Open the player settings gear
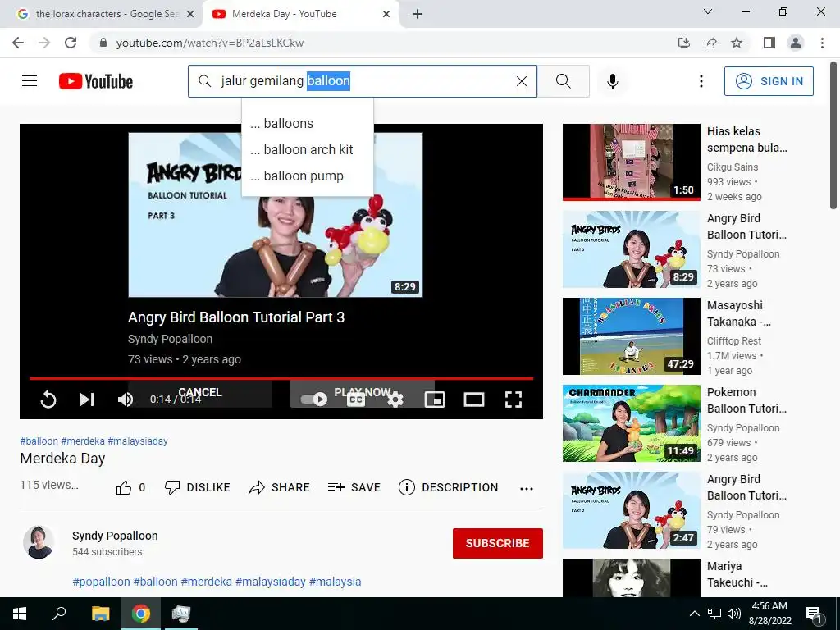 (395, 399)
